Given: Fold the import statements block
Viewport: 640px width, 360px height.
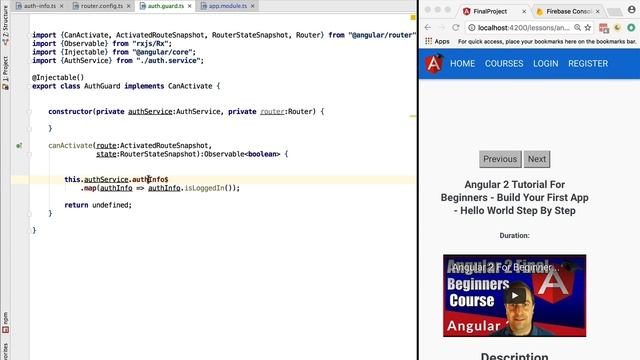Looking at the screenshot, I should [x=29, y=35].
